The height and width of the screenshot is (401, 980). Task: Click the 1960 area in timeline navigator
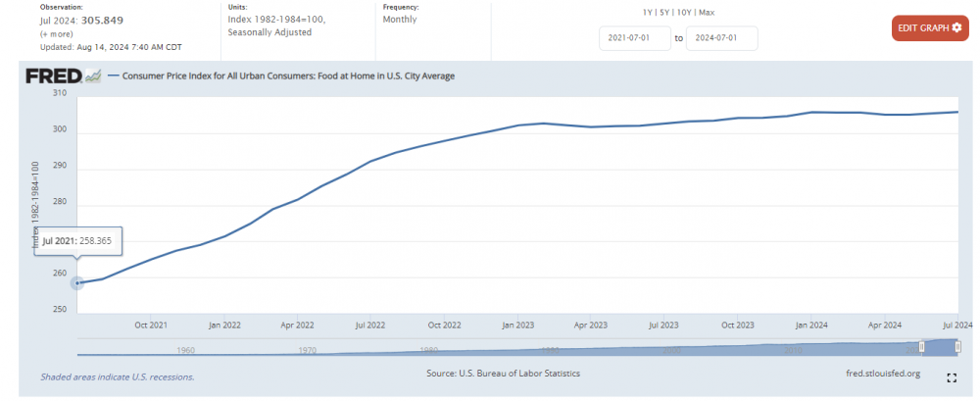[185, 348]
